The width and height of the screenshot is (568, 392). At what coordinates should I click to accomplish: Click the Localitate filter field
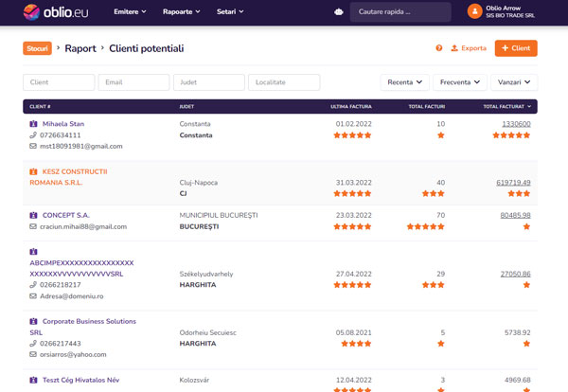coord(284,82)
